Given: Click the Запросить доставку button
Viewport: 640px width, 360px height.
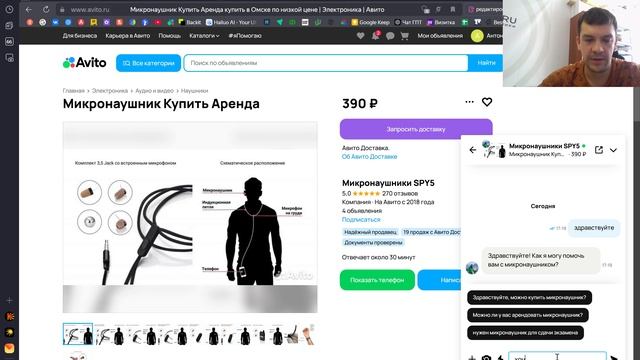Looking at the screenshot, I should pyautogui.click(x=416, y=129).
